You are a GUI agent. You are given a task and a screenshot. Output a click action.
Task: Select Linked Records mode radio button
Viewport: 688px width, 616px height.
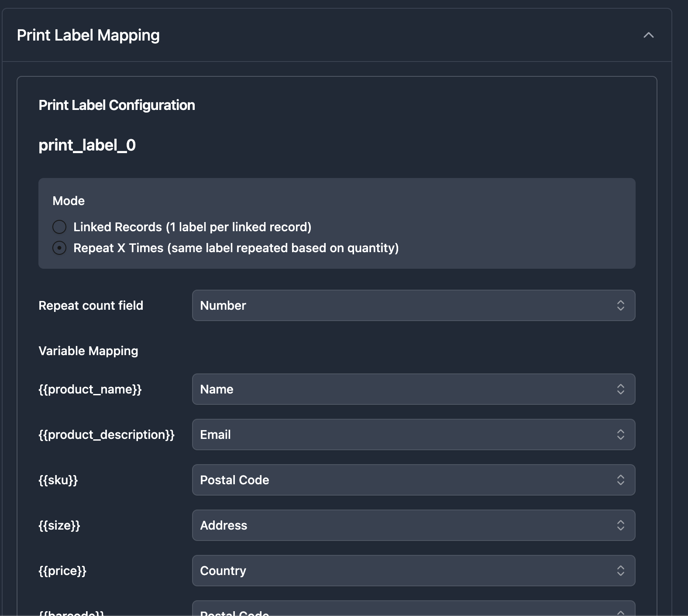[59, 227]
